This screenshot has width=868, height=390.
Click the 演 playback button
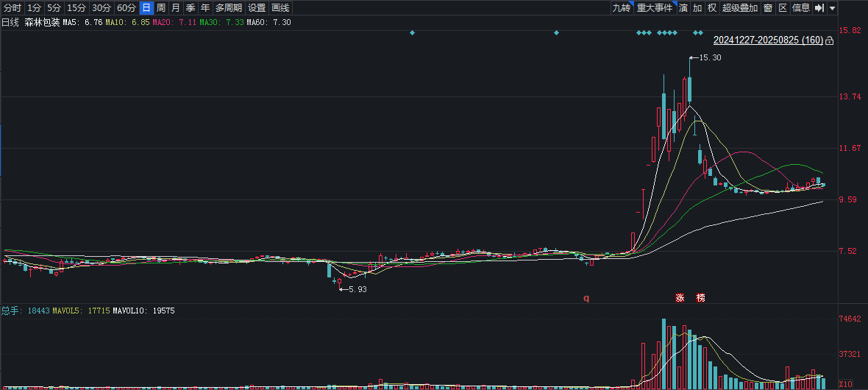point(683,8)
